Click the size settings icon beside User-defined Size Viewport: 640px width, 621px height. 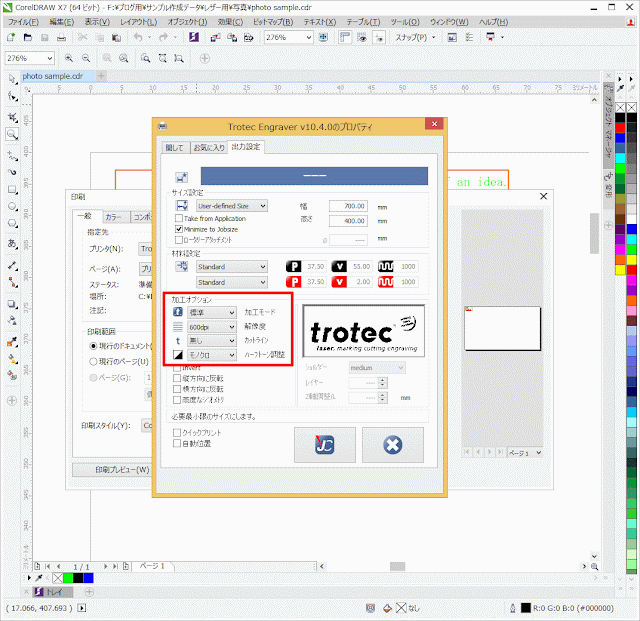[x=182, y=206]
